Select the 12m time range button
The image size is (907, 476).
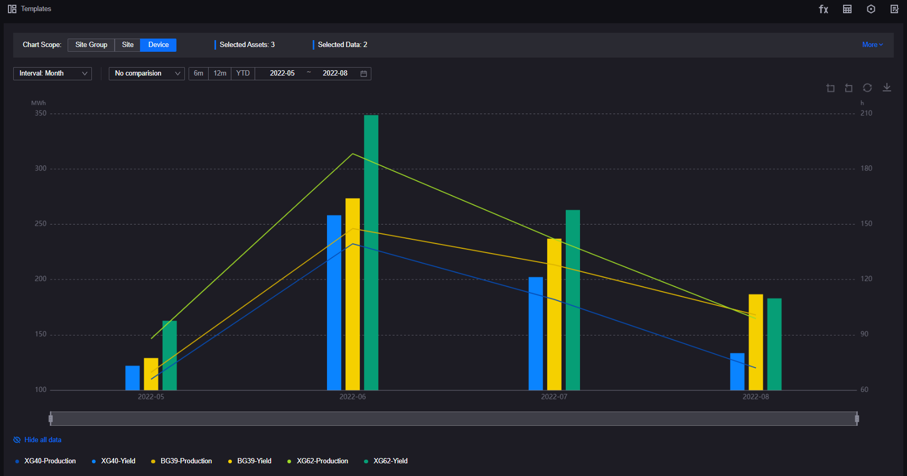click(220, 73)
